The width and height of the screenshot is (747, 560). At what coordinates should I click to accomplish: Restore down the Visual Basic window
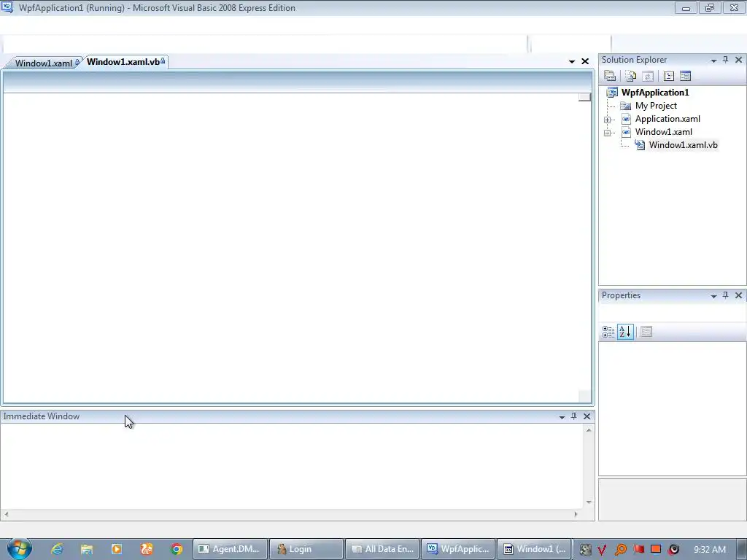click(x=710, y=7)
